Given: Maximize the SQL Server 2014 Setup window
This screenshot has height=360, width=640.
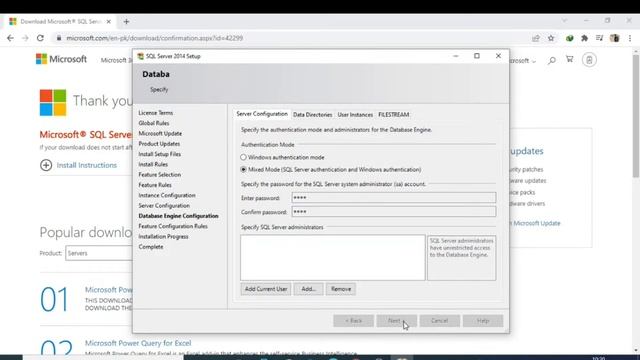Looking at the screenshot, I should (x=477, y=56).
